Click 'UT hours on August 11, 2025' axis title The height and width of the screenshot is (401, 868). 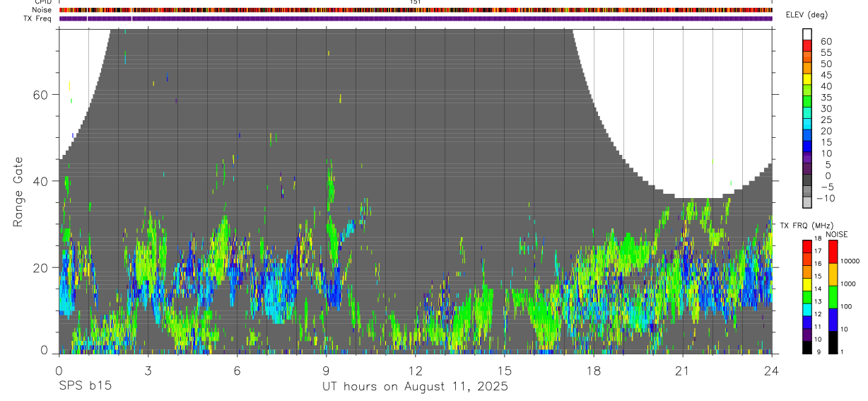(x=415, y=387)
